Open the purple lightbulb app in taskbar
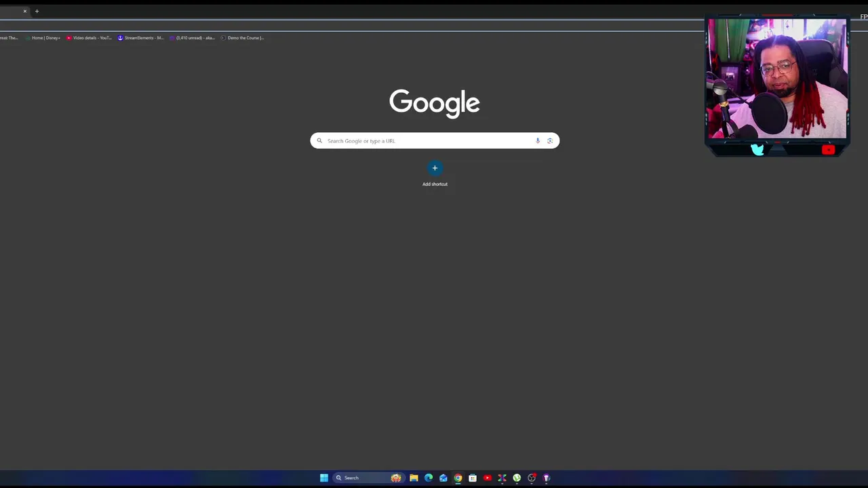The image size is (868, 488). [x=547, y=478]
